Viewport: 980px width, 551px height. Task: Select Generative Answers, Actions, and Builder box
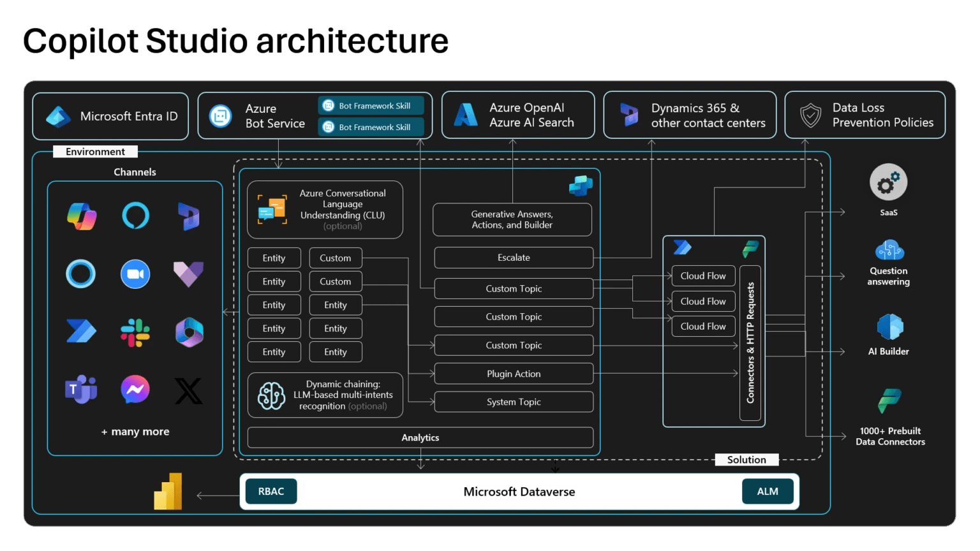coord(512,219)
